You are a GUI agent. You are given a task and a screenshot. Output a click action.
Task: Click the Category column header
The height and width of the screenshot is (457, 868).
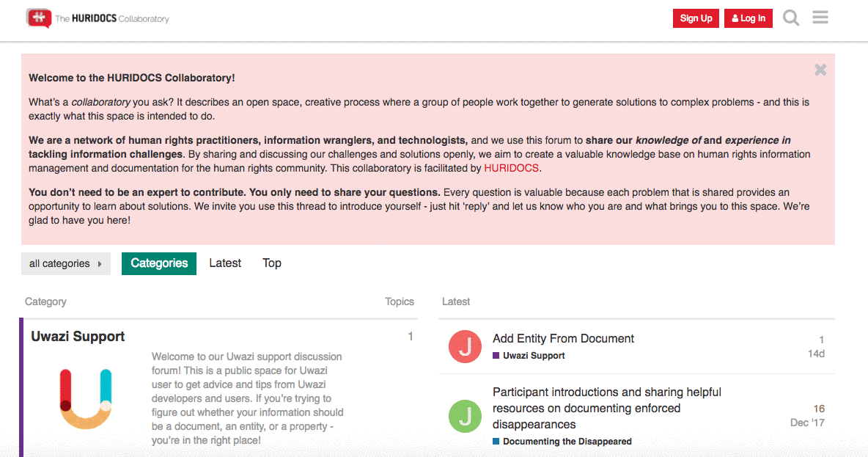tap(45, 301)
